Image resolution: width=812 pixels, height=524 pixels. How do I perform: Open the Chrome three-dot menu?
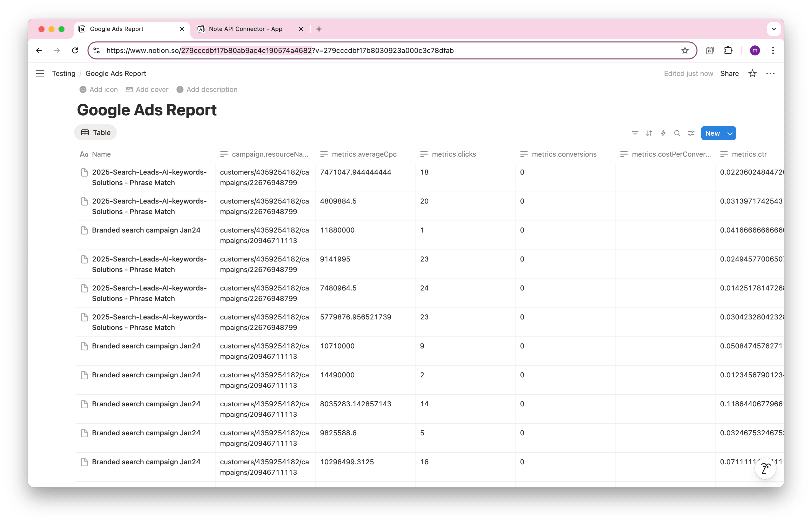click(773, 50)
